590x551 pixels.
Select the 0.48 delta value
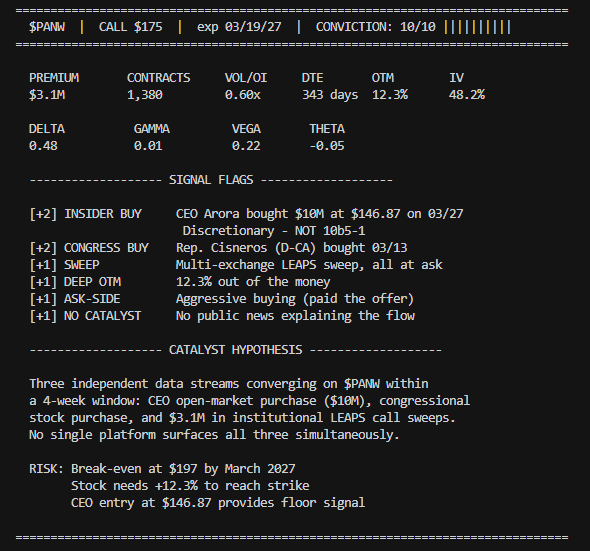point(43,146)
